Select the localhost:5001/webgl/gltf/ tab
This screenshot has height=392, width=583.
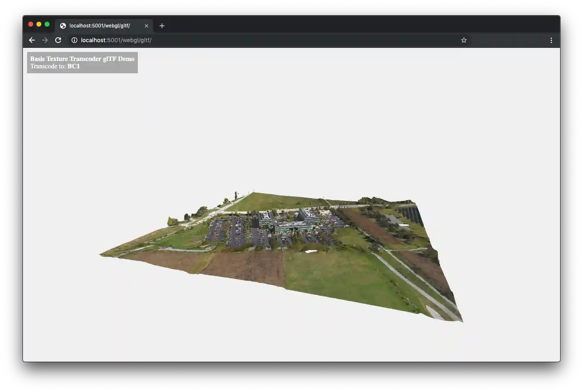click(x=99, y=25)
